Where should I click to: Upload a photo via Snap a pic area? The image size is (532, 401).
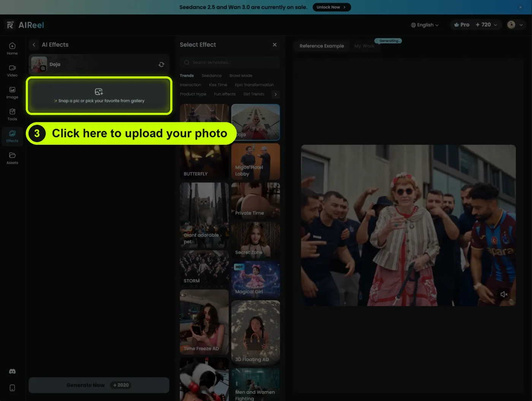[x=99, y=96]
